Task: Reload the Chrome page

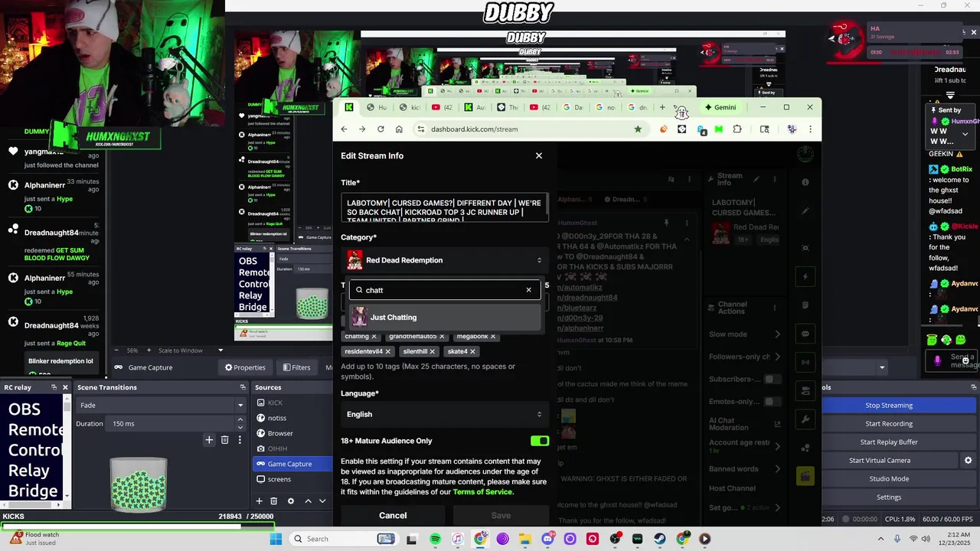Action: tap(381, 129)
